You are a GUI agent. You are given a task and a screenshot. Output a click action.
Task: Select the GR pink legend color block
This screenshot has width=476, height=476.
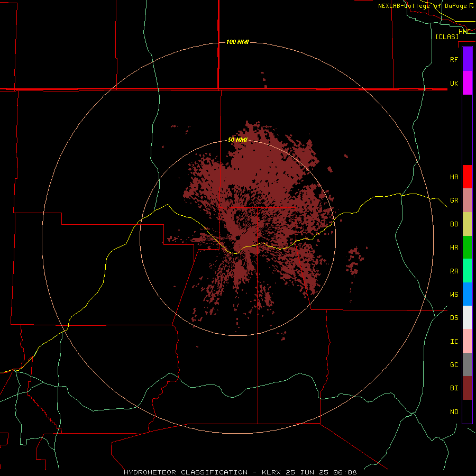pyautogui.click(x=467, y=200)
